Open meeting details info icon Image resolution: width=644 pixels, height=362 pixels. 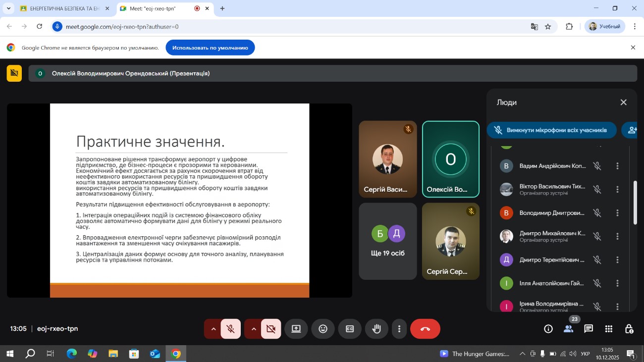[x=548, y=329]
